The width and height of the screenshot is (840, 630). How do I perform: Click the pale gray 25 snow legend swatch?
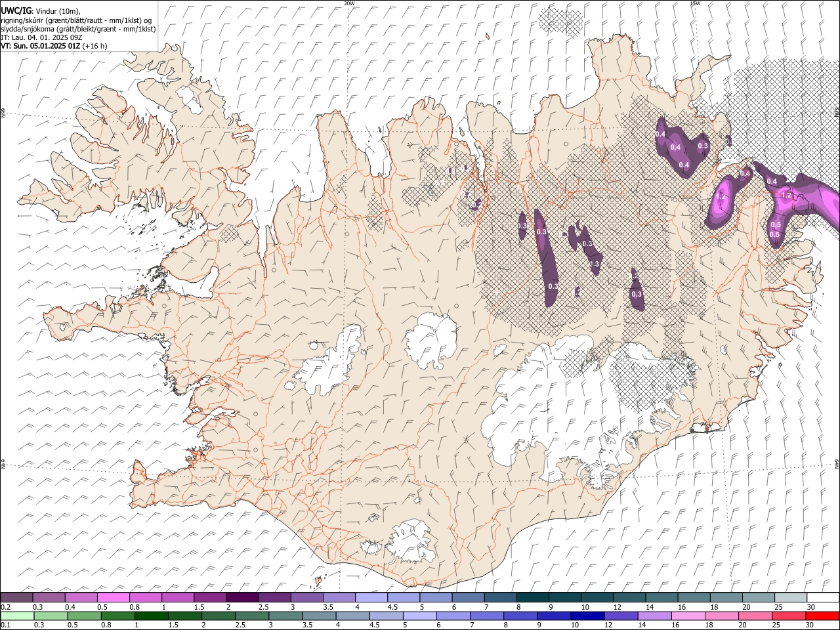click(x=791, y=597)
